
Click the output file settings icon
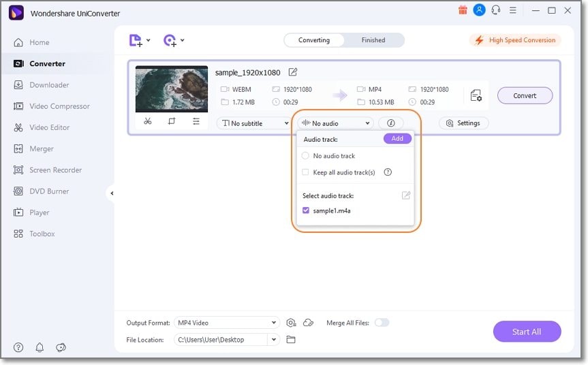click(476, 95)
